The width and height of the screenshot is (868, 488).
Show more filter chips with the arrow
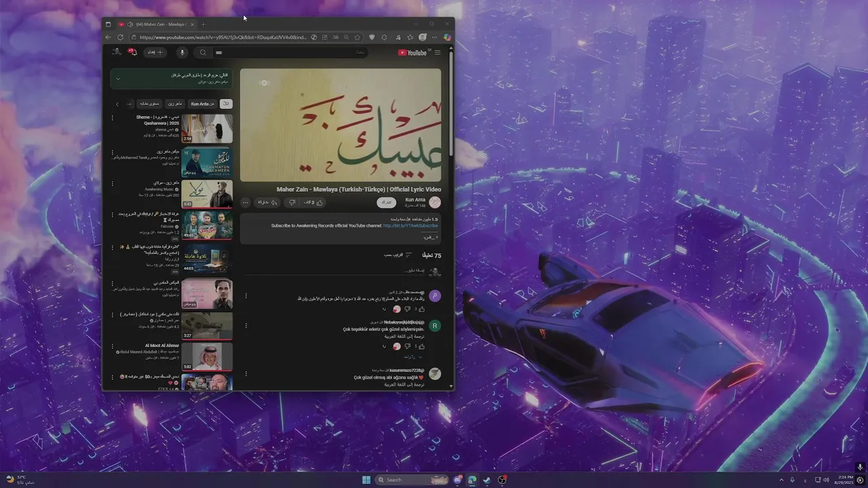pyautogui.click(x=117, y=104)
